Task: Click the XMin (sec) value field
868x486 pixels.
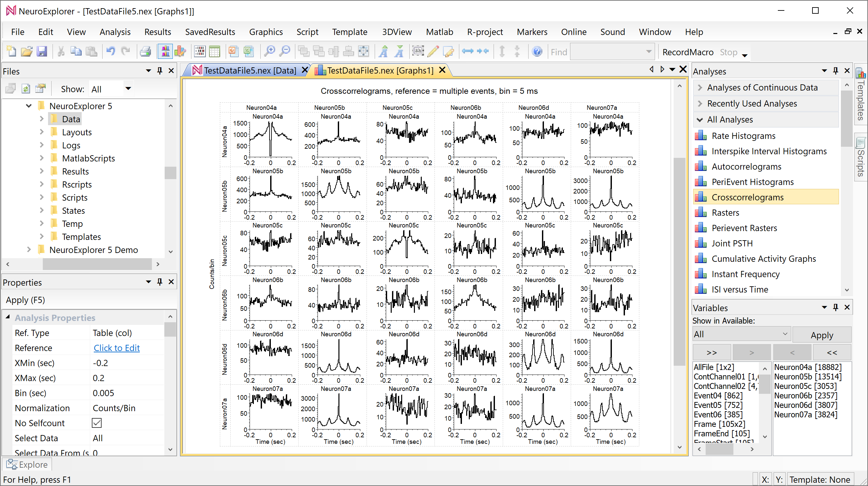Action: 127,363
